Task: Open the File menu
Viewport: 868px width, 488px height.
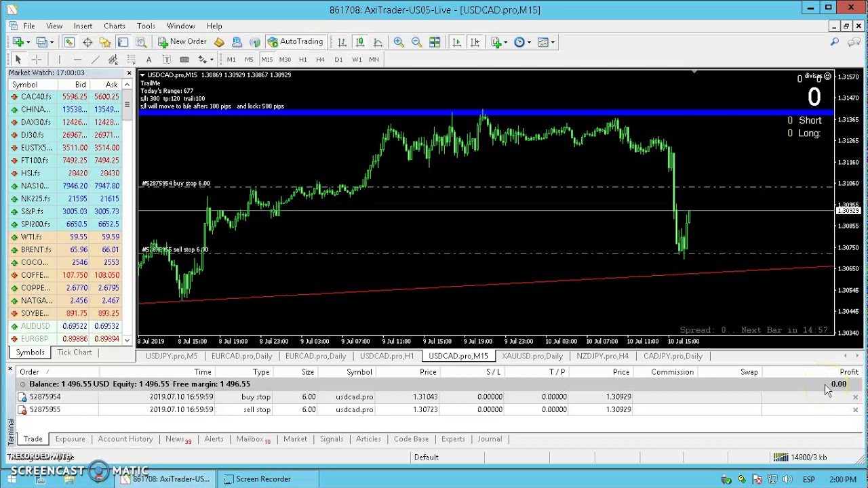Action: pyautogui.click(x=29, y=26)
